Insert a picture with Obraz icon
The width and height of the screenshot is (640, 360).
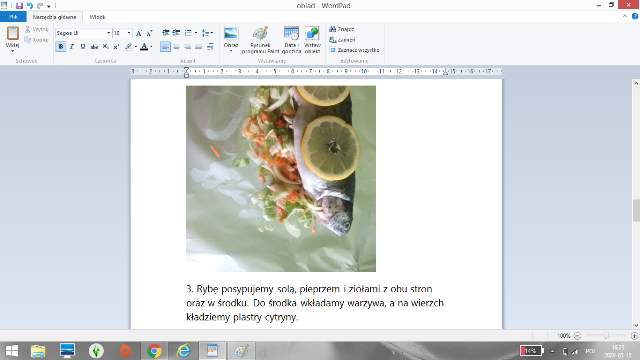click(231, 40)
